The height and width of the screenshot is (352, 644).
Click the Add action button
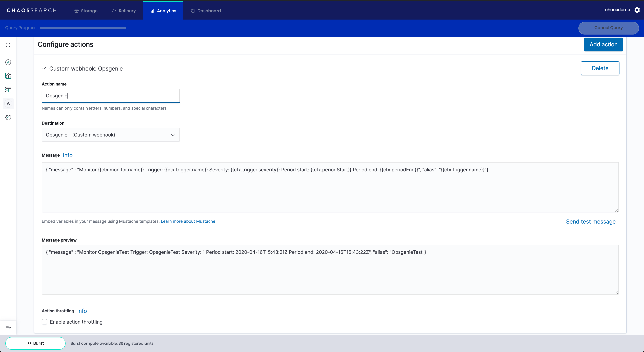click(603, 44)
